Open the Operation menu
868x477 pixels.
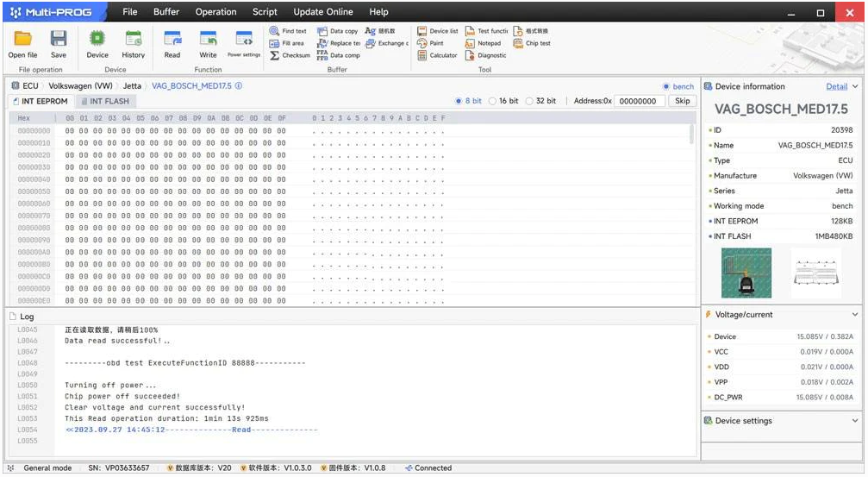pos(215,11)
